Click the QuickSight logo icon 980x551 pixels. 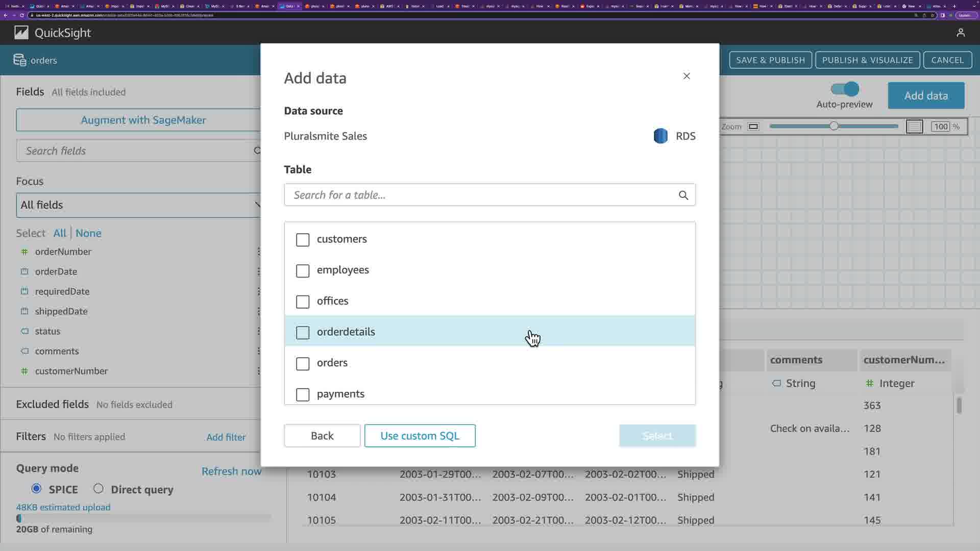[x=21, y=33]
